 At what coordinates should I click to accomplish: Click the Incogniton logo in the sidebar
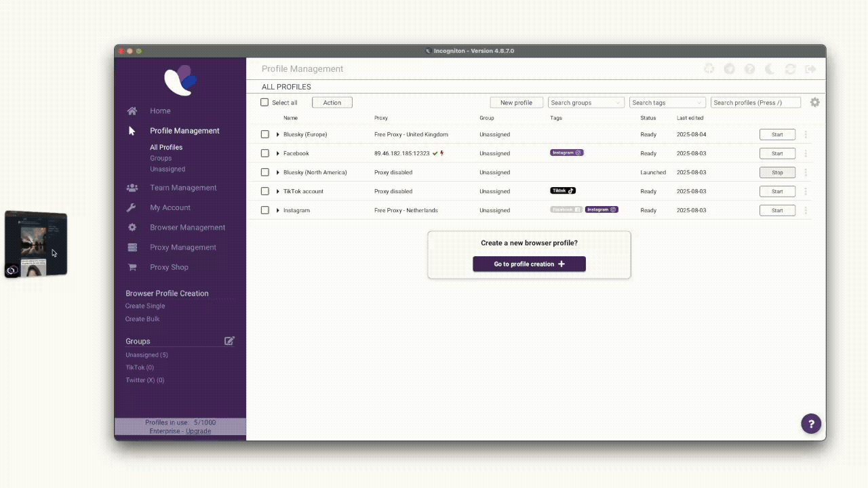pos(180,80)
